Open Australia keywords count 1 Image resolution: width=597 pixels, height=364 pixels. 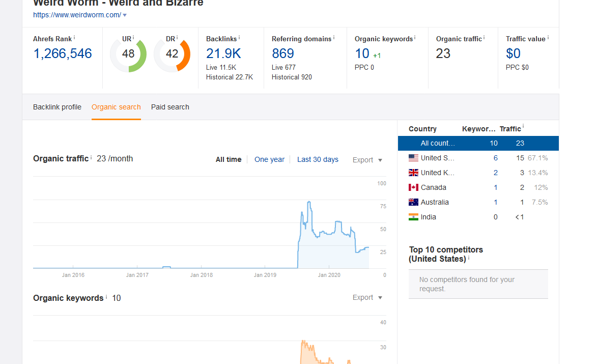pos(495,202)
